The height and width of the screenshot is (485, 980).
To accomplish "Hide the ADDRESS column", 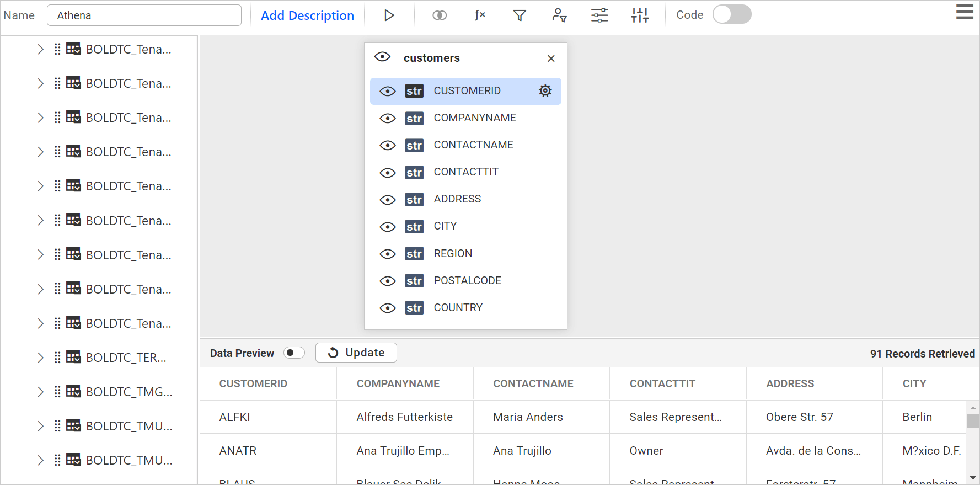I will click(388, 199).
